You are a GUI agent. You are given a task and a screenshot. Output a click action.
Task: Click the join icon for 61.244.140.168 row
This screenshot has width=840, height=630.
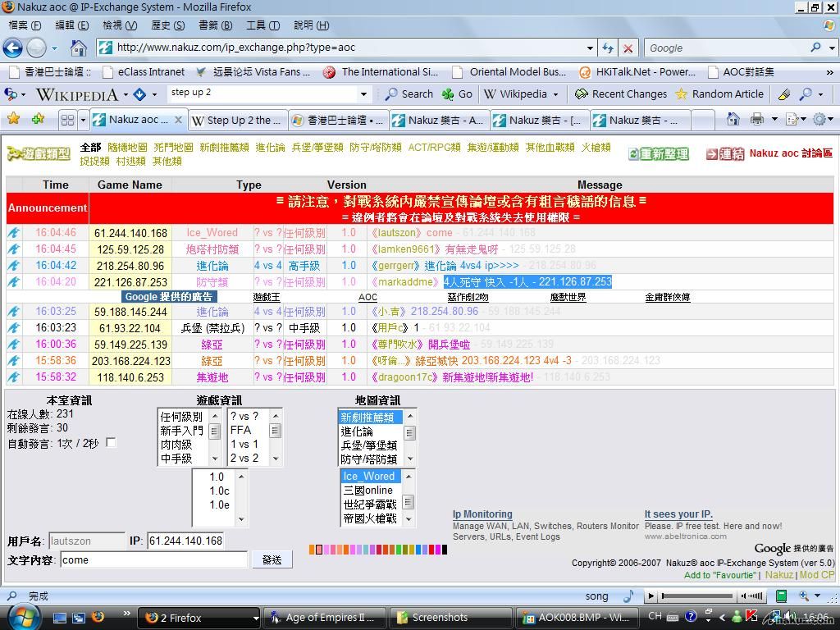[14, 233]
